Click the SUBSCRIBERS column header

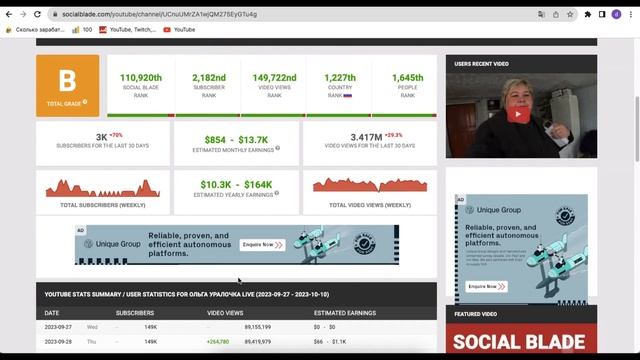click(x=135, y=313)
